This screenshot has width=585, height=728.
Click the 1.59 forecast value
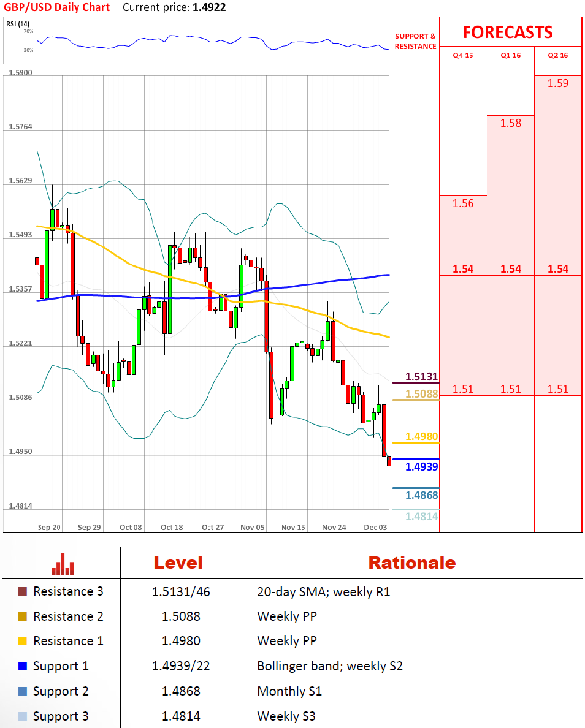[x=557, y=83]
